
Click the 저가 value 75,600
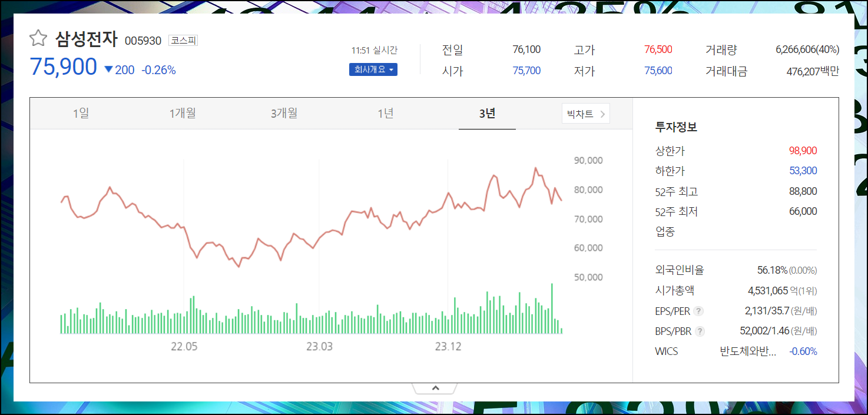(658, 71)
